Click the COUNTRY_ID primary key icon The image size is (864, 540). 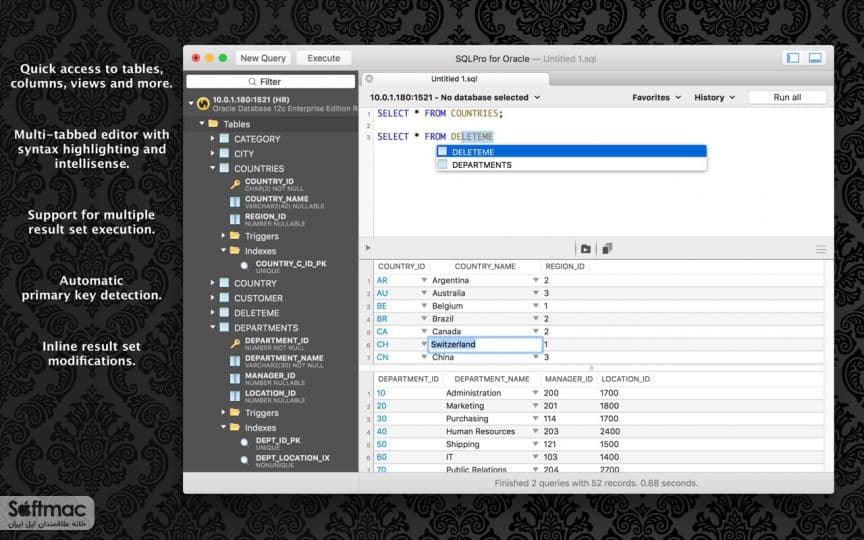coord(235,184)
